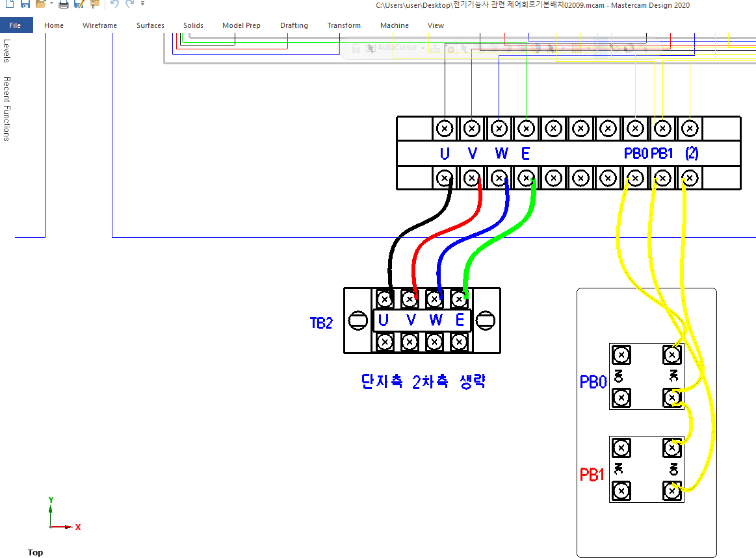Screen dimensions: 756x558
Task: Expand the AutoCursor dropdown arrow
Action: tap(423, 48)
